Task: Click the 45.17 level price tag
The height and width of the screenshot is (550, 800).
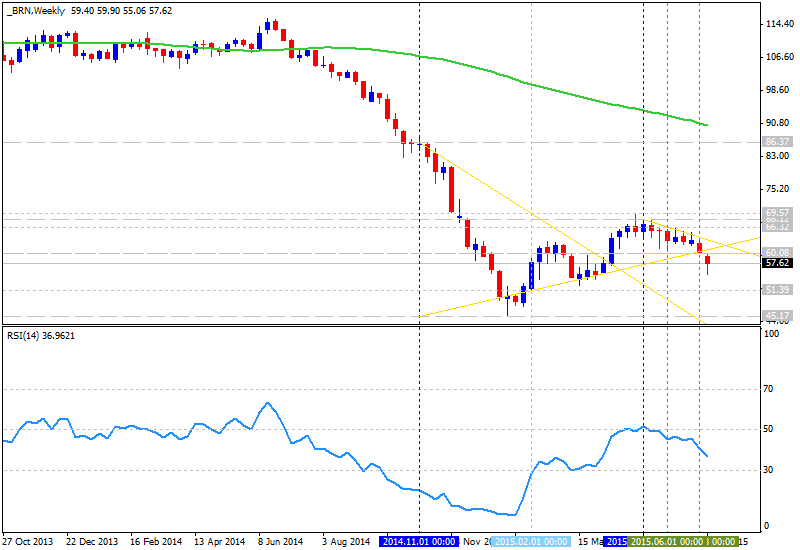Action: [x=778, y=316]
